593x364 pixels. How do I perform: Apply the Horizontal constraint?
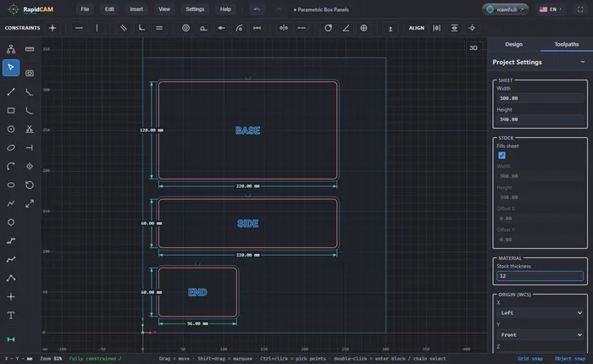(79, 28)
